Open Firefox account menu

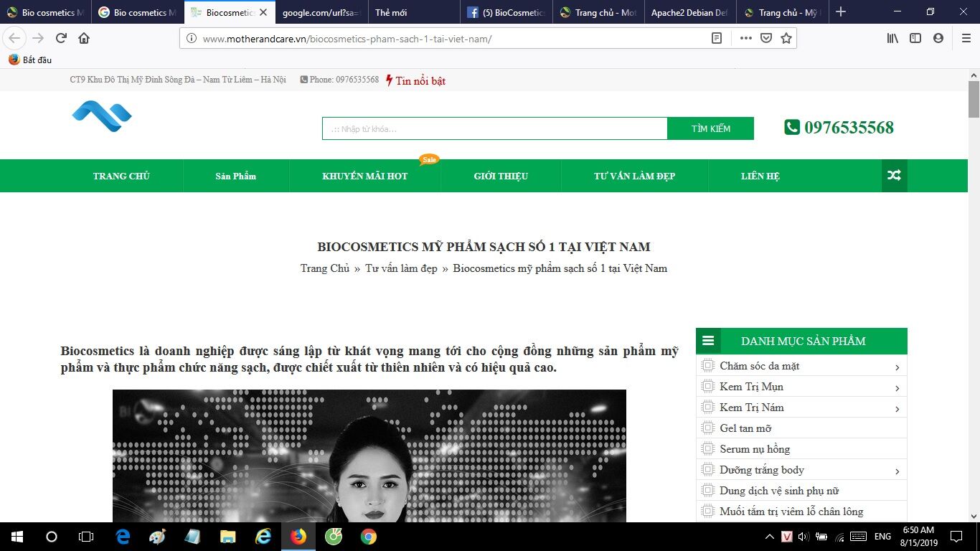tap(938, 39)
